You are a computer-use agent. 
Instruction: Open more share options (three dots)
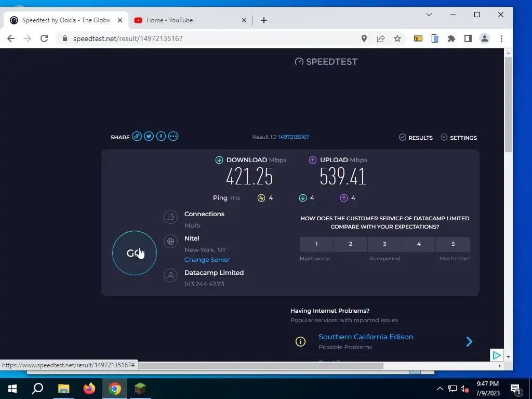[x=173, y=137]
